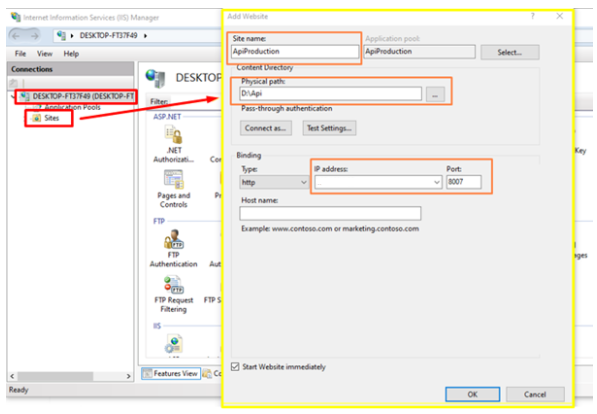This screenshot has height=414, width=597.
Task: Click the Connections toolbar icon
Action: coord(14,83)
